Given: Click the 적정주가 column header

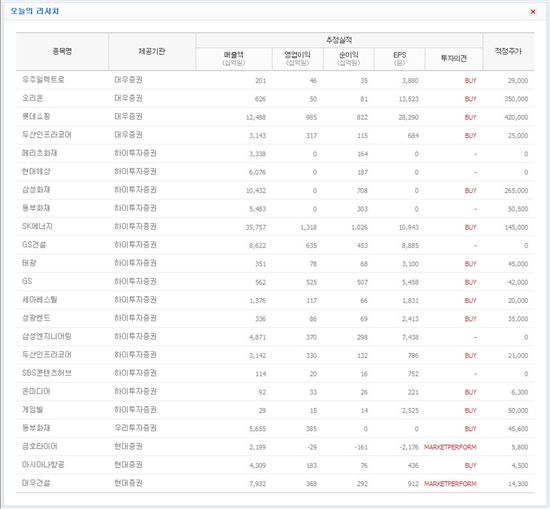Looking at the screenshot, I should click(508, 52).
